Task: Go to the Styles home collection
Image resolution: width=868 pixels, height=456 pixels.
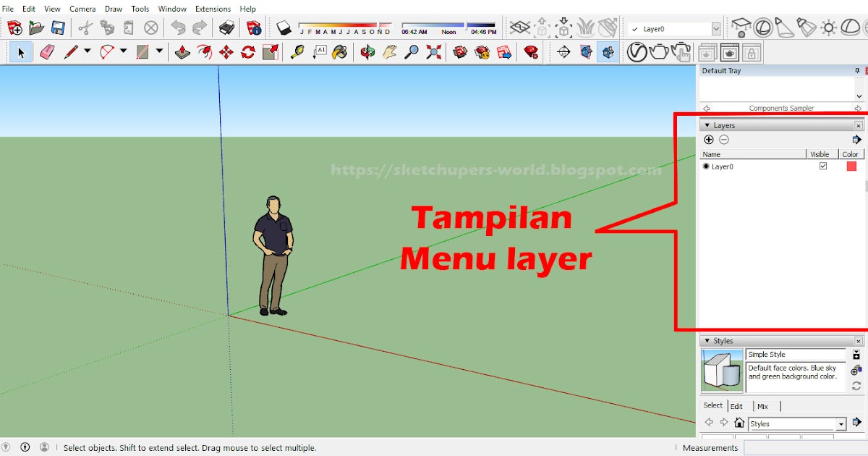Action: (739, 423)
